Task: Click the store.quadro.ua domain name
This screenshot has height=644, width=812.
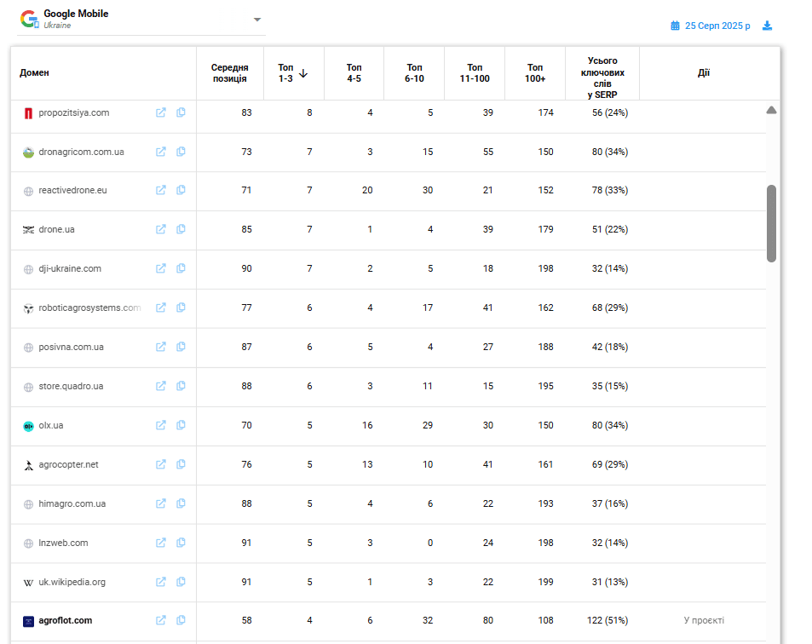Action: point(71,386)
